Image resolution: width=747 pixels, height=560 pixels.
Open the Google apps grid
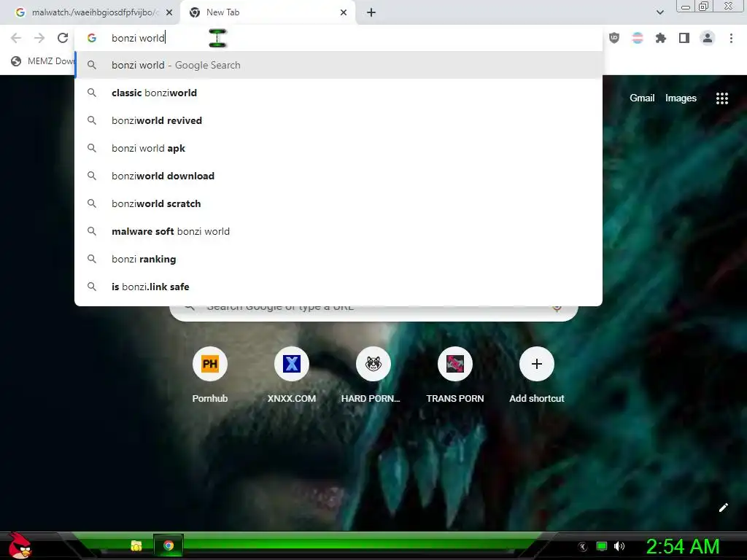coord(722,98)
